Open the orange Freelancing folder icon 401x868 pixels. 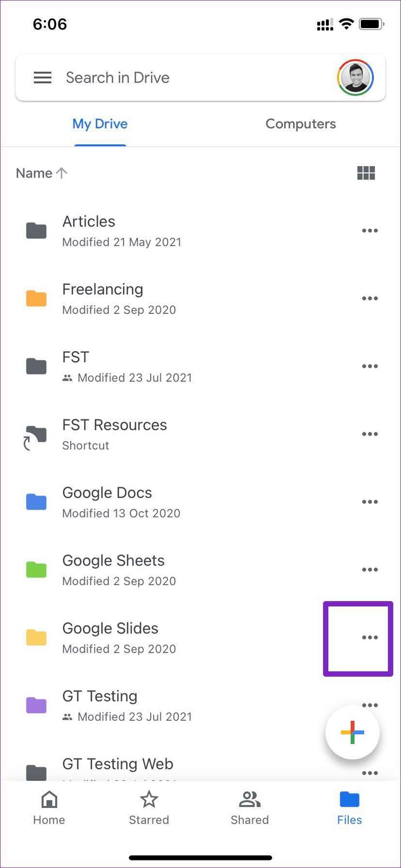point(36,299)
